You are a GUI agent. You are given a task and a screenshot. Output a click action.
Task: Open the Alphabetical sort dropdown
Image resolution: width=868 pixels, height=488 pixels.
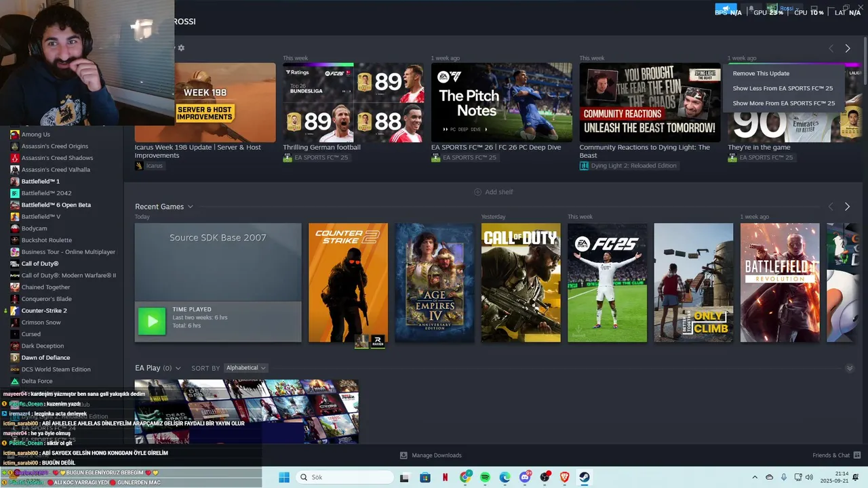pos(245,368)
